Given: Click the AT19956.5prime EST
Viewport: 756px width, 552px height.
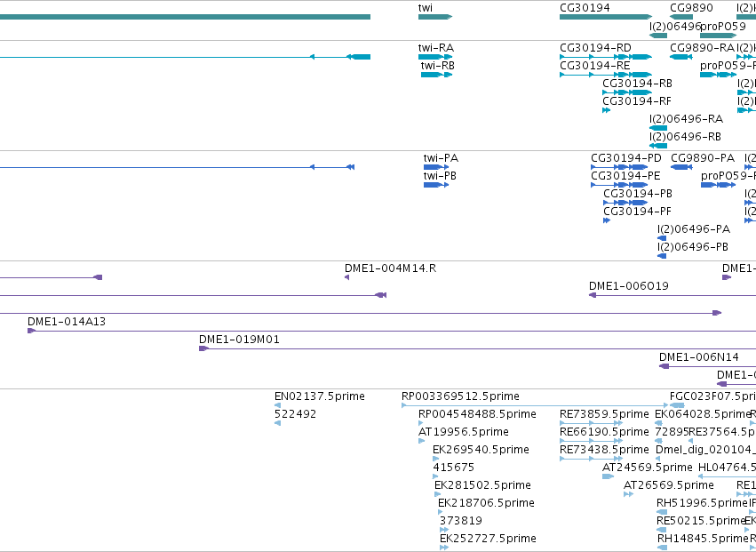Looking at the screenshot, I should (x=421, y=442).
